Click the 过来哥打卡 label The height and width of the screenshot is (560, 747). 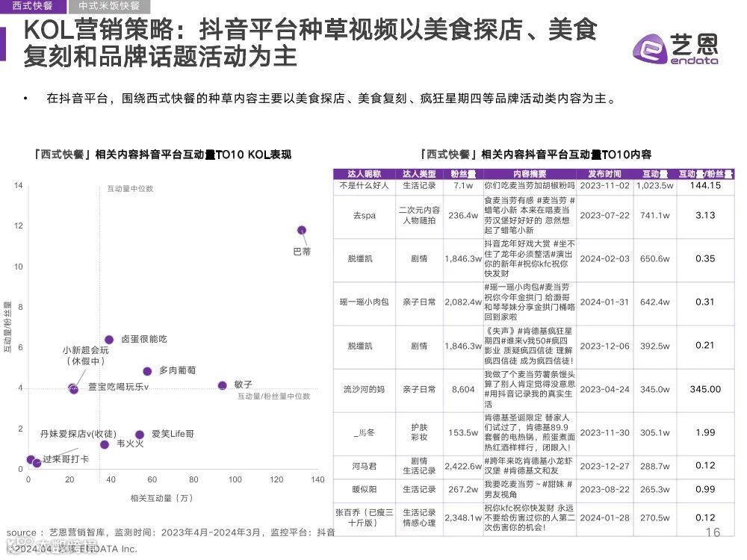[x=66, y=459]
